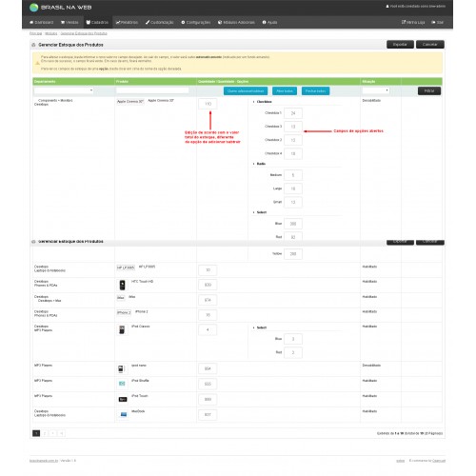Click the Fechar todos button
The height and width of the screenshot is (476, 476).
point(315,91)
